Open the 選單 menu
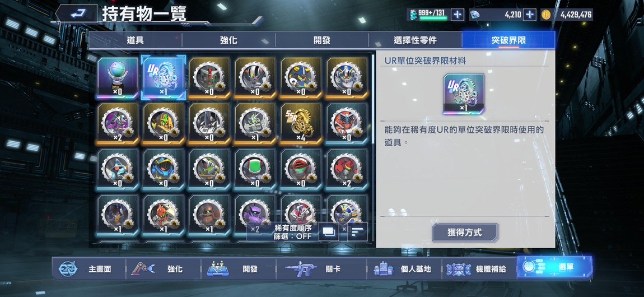The height and width of the screenshot is (297, 644). [554, 267]
